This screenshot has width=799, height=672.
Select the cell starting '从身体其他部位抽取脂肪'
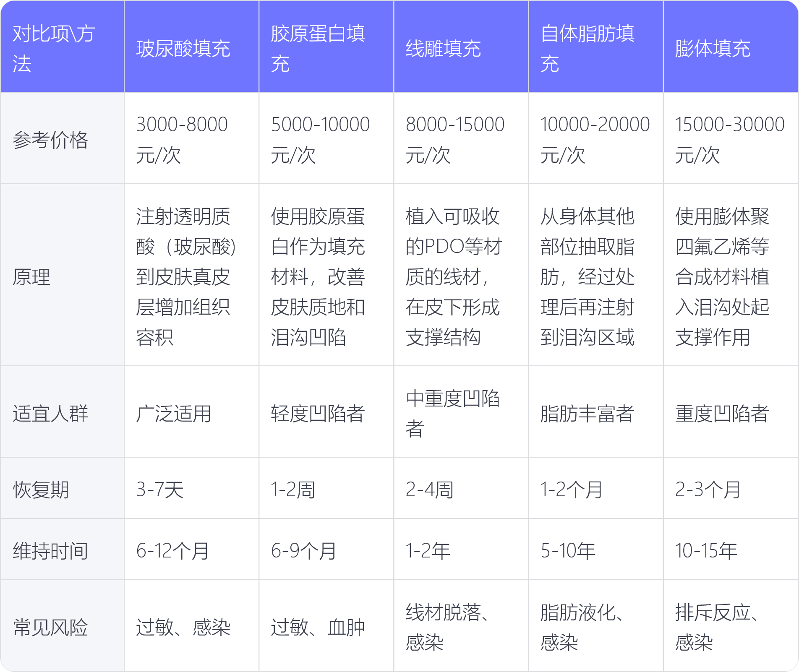pyautogui.click(x=595, y=275)
